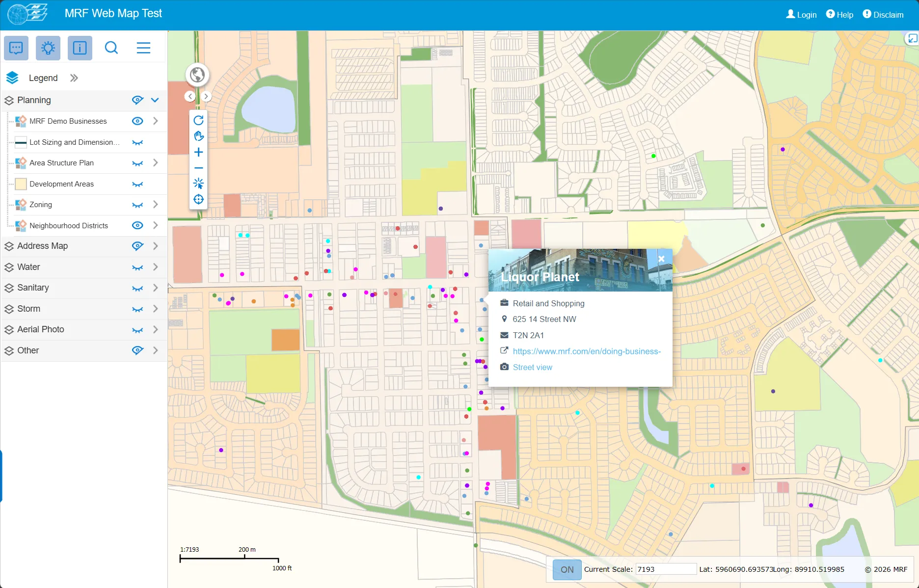The image size is (919, 588).
Task: Toggle the ON coordinates button
Action: [x=567, y=570]
